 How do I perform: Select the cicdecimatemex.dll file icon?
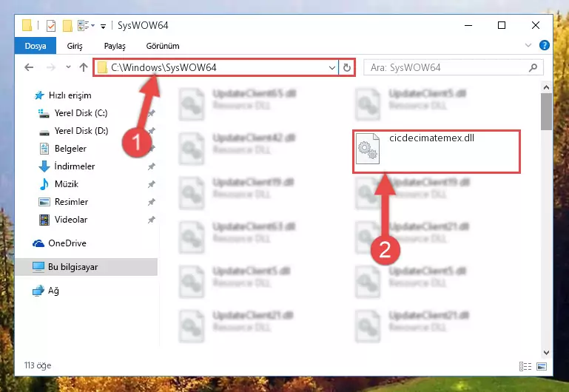tap(368, 149)
